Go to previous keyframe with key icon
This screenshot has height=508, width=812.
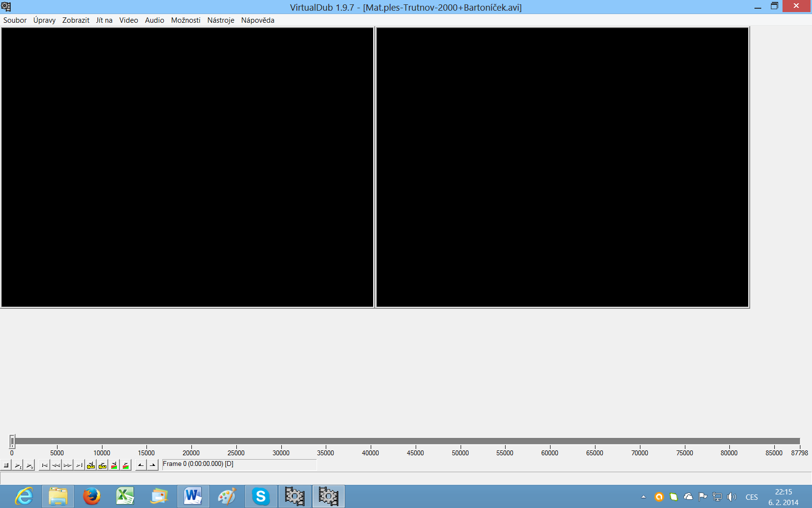91,465
